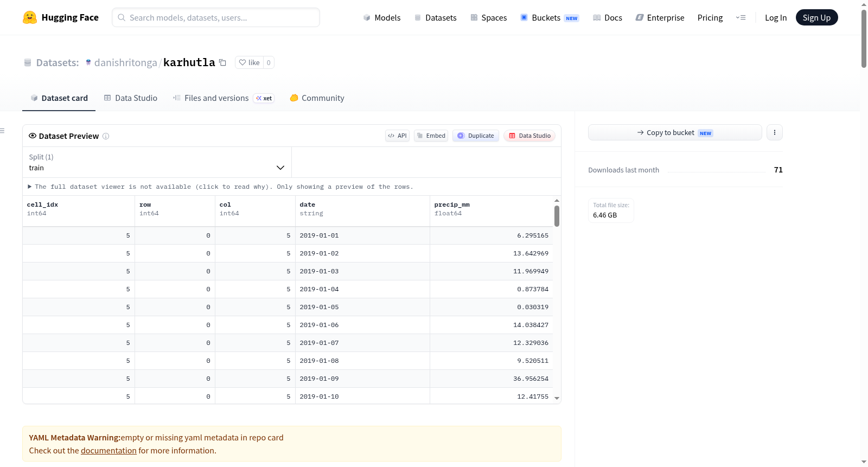Switch to the Data Studio tab
This screenshot has width=868, height=467.
point(131,98)
